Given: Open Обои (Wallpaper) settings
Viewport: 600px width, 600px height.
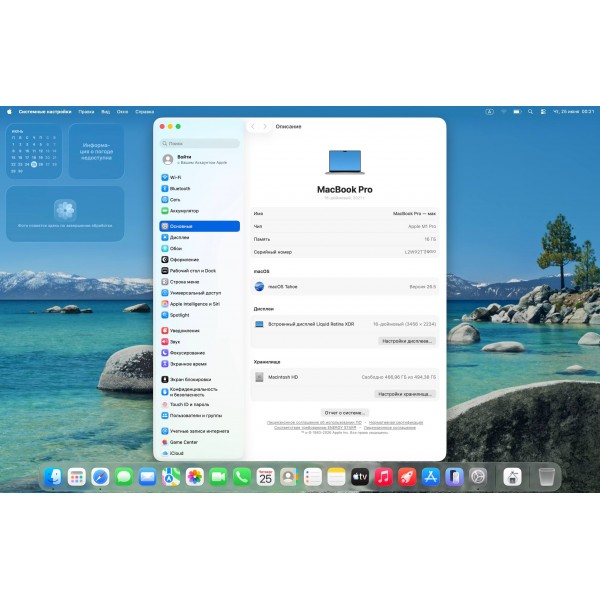Looking at the screenshot, I should 199,248.
